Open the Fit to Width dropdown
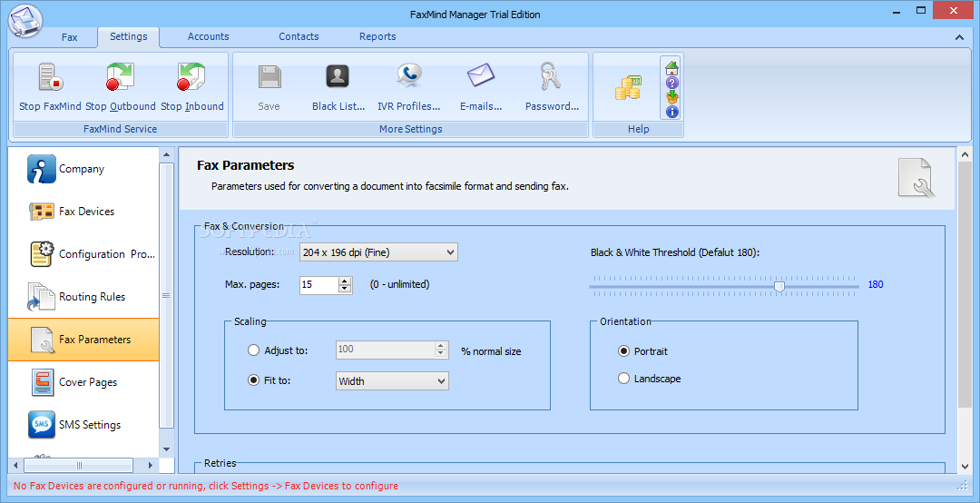This screenshot has height=503, width=980. 392,381
